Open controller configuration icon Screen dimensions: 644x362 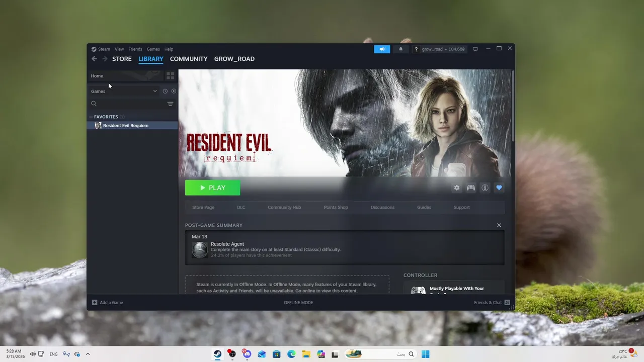pyautogui.click(x=471, y=188)
